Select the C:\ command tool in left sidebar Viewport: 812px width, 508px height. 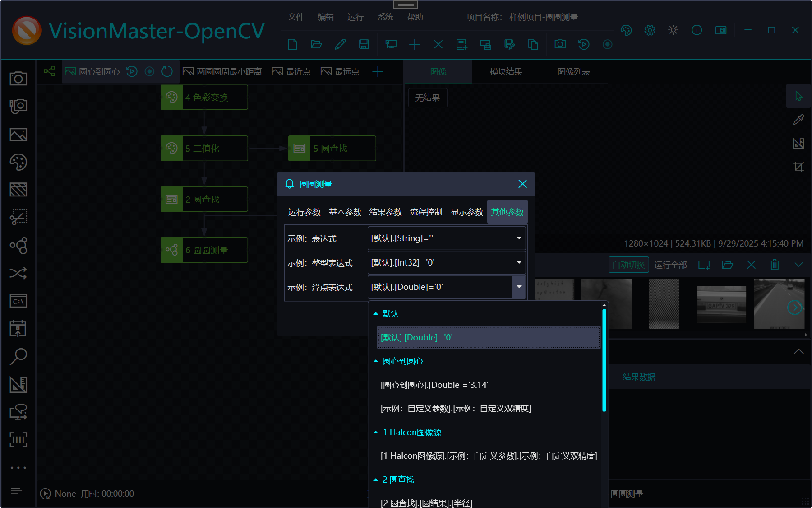[x=18, y=301]
